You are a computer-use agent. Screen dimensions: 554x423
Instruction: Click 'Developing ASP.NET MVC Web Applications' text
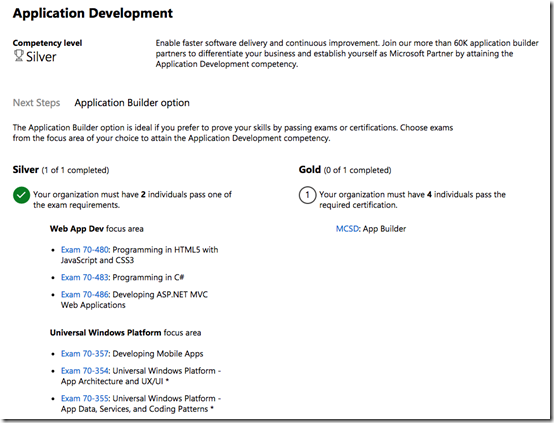pos(134,300)
